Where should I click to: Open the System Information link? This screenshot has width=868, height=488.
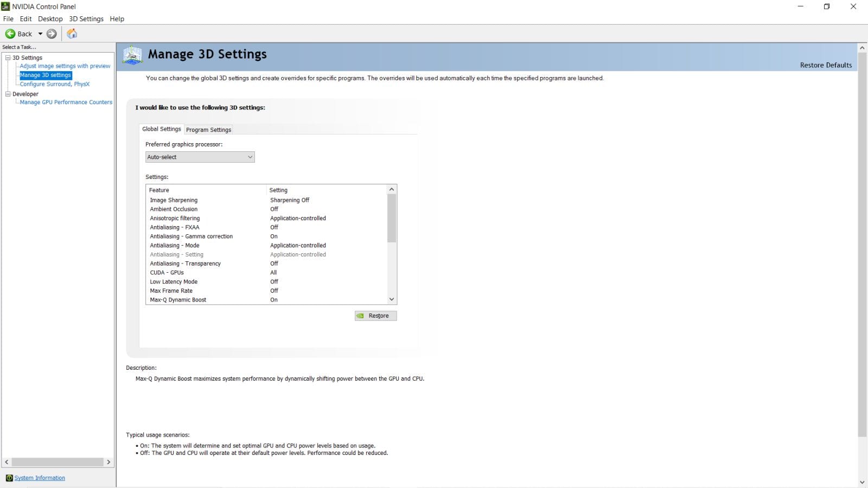tap(40, 478)
